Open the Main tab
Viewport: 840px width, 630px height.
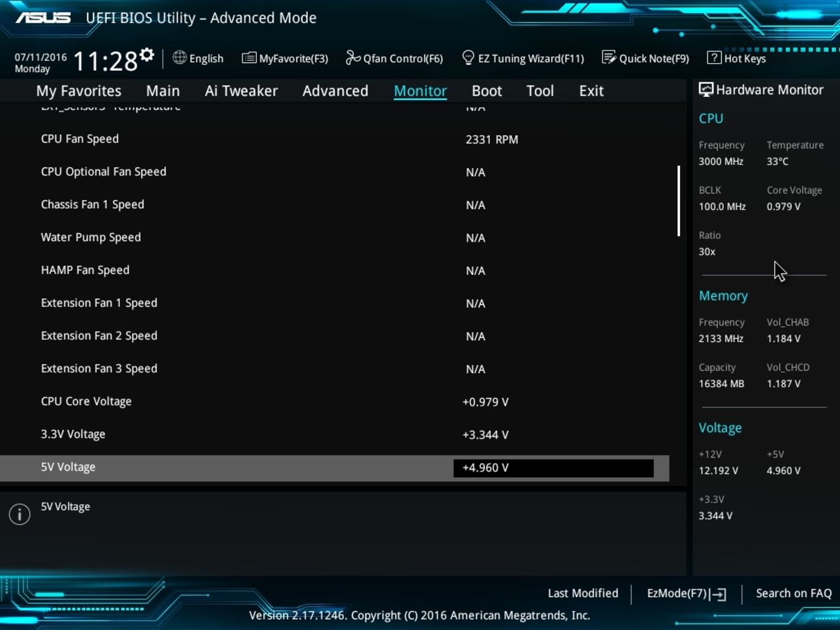point(163,91)
